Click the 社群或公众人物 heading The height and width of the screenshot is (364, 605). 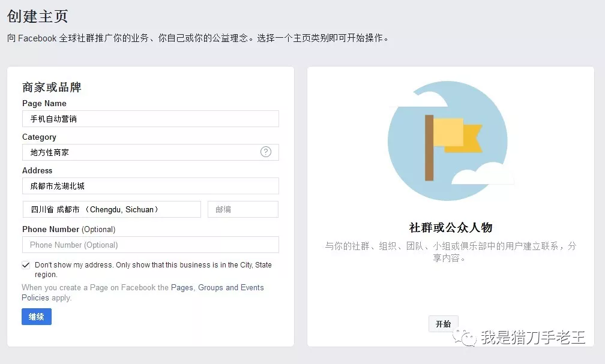(451, 227)
